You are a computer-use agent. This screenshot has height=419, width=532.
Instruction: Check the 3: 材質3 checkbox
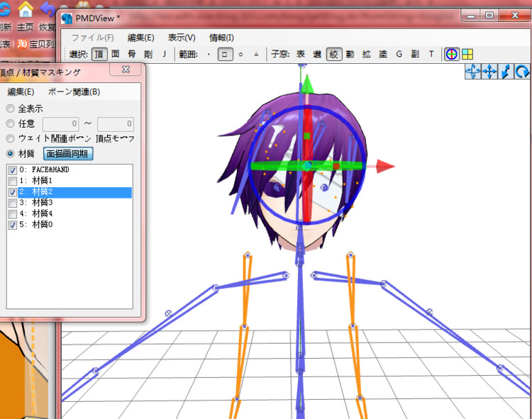click(13, 203)
